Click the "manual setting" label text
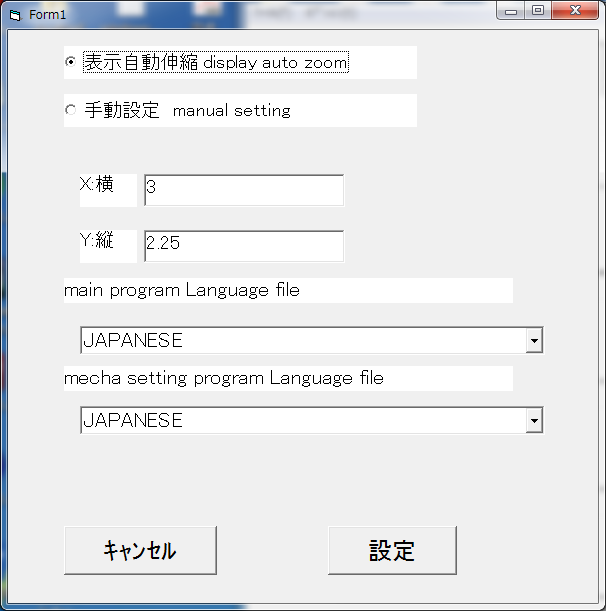 tap(232, 111)
